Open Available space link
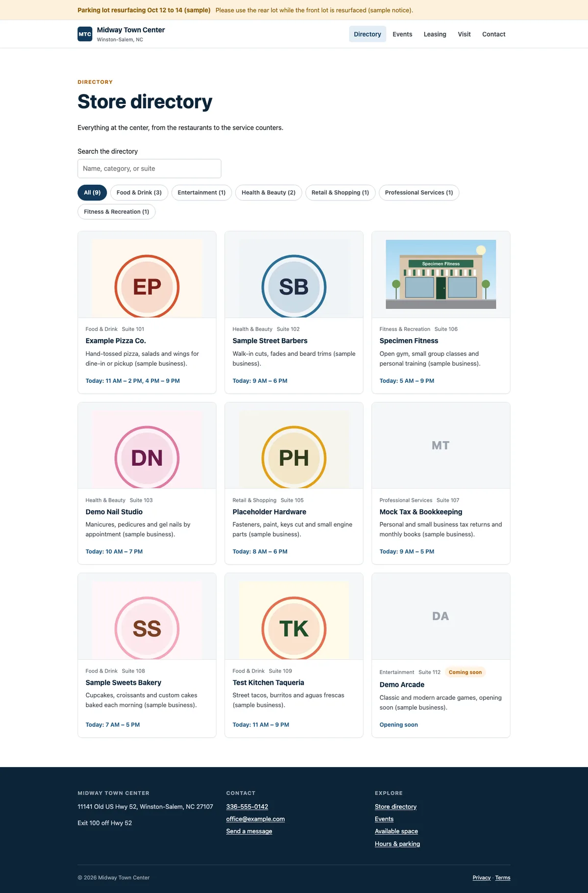The width and height of the screenshot is (588, 893). (396, 831)
